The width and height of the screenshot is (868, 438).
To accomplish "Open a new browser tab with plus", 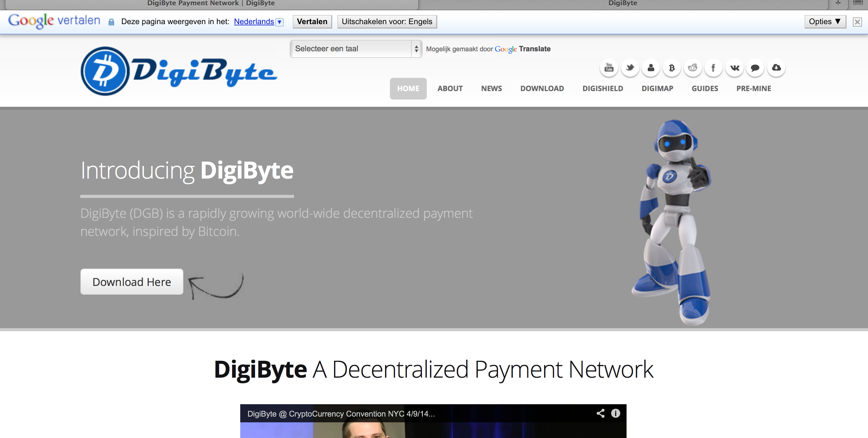I will pos(838,3).
